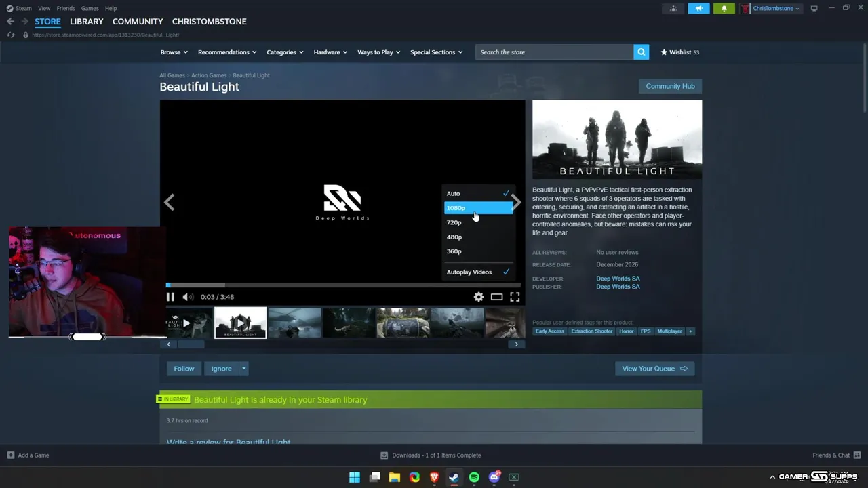Open the Steam menu

coord(24,8)
